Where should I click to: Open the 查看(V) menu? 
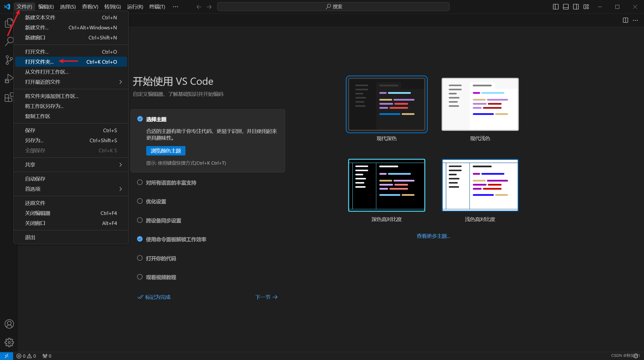[x=90, y=7]
